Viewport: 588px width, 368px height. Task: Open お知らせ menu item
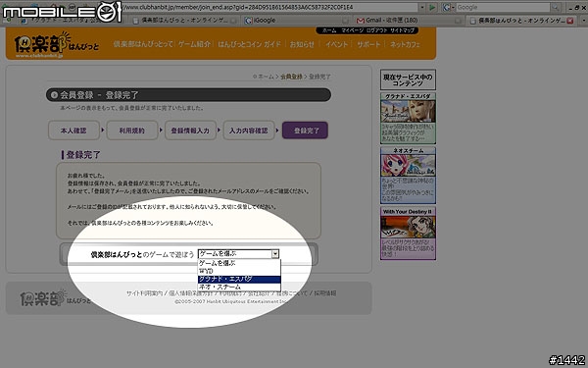click(302, 44)
